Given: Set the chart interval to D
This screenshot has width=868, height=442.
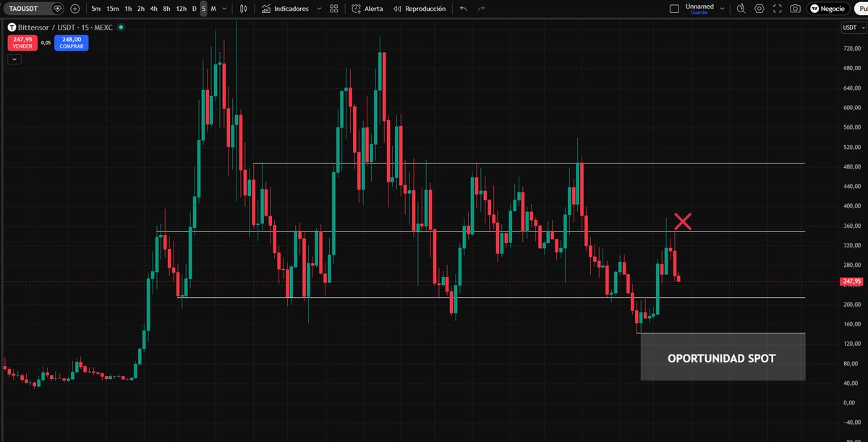Looking at the screenshot, I should coord(194,9).
